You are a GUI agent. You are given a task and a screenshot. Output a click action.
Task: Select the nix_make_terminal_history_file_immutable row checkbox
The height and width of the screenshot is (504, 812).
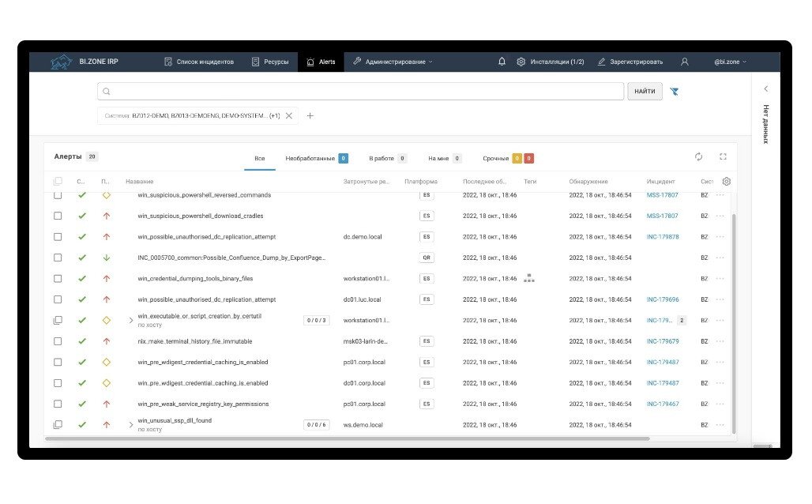point(58,341)
